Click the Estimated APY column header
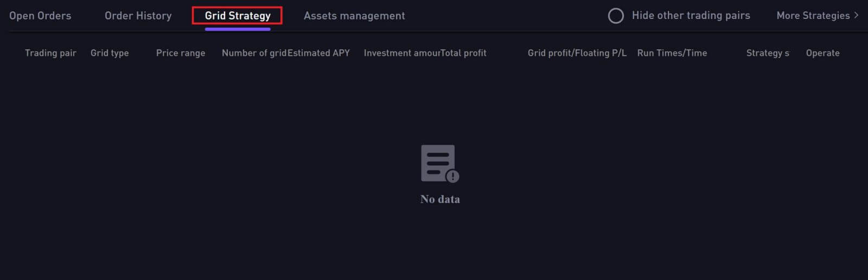Image resolution: width=868 pixels, height=280 pixels. (318, 53)
